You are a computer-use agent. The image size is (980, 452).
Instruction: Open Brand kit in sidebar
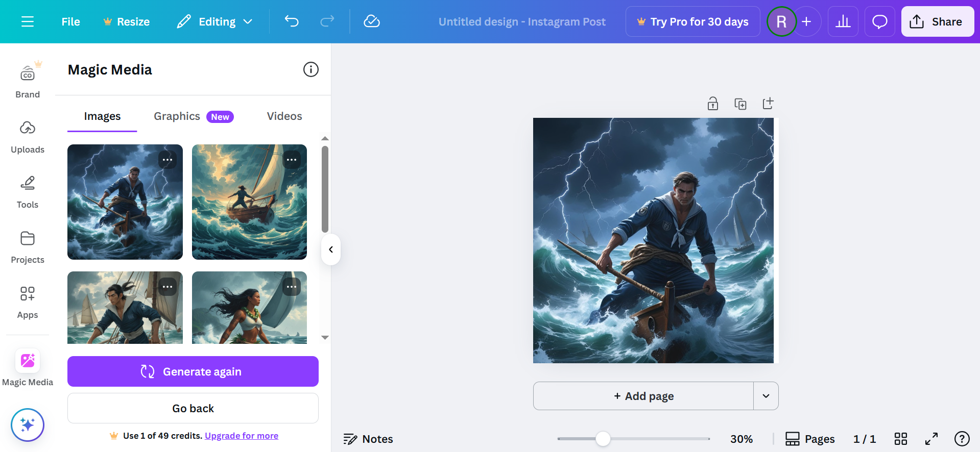point(28,81)
